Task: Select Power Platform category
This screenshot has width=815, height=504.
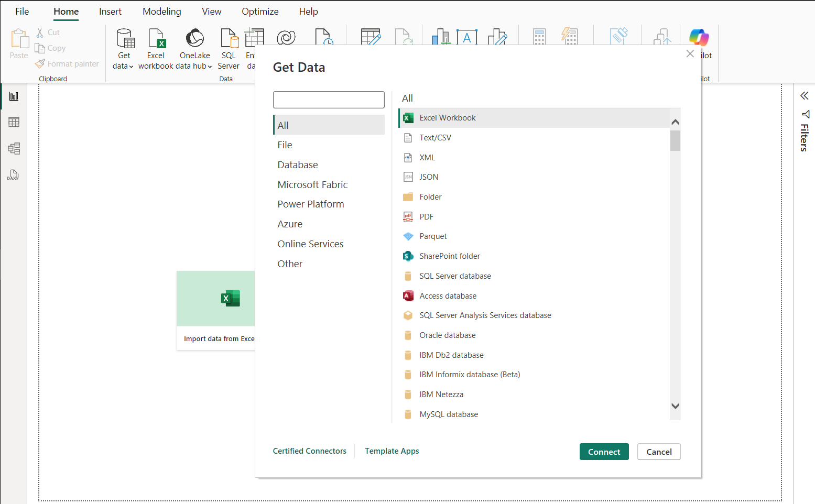Action: [x=329, y=204]
